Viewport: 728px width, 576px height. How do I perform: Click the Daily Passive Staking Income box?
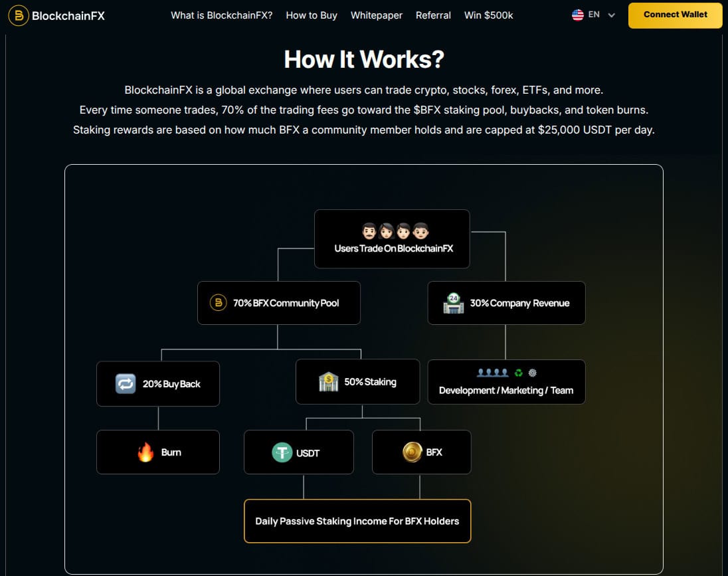[357, 521]
